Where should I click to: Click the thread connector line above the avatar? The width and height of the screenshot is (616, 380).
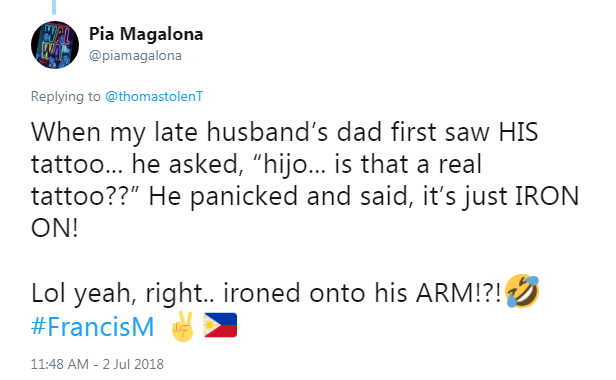pyautogui.click(x=54, y=7)
